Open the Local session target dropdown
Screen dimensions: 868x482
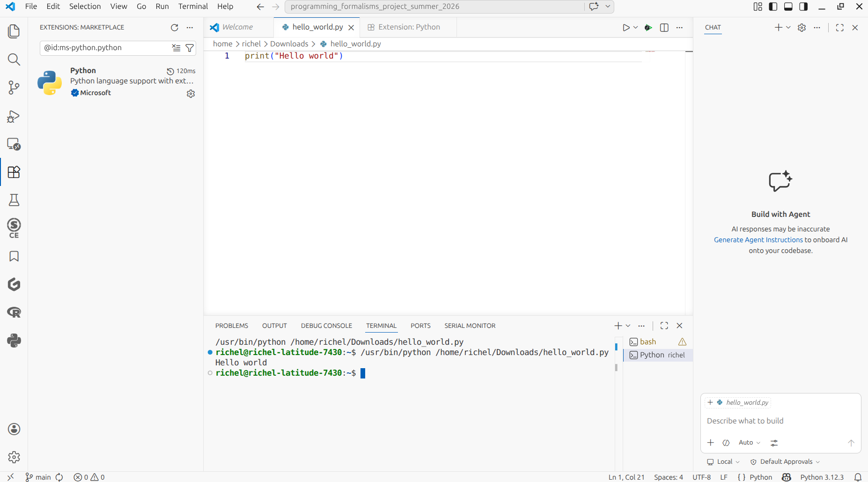pos(723,462)
